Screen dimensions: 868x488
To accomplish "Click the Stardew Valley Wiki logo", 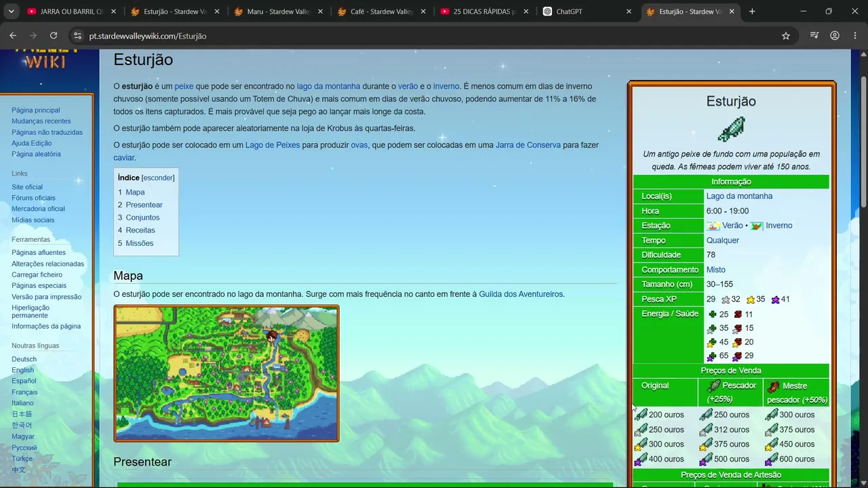I will [45, 60].
